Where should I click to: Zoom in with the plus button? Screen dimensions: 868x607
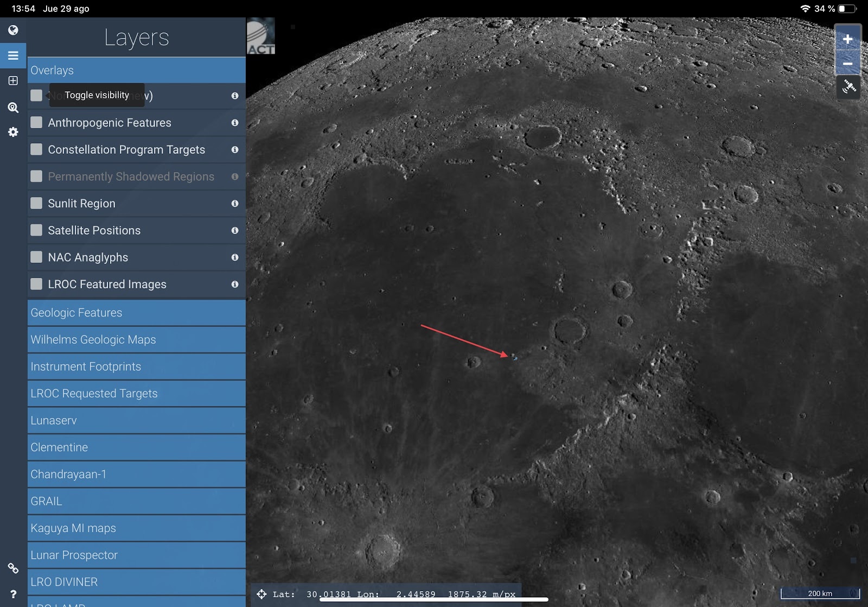(x=847, y=39)
